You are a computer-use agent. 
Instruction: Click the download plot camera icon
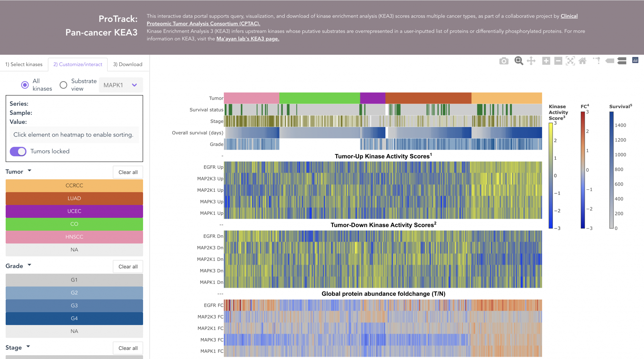pyautogui.click(x=504, y=61)
